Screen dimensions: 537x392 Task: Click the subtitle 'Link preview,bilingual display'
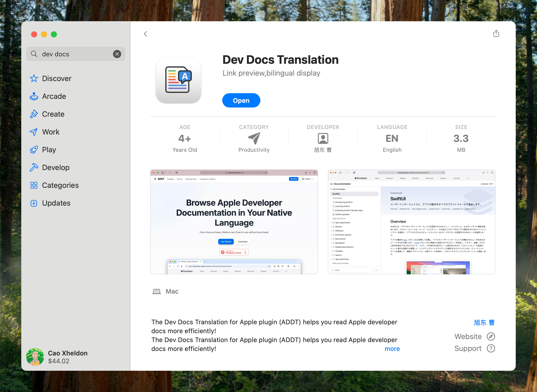pyautogui.click(x=271, y=73)
